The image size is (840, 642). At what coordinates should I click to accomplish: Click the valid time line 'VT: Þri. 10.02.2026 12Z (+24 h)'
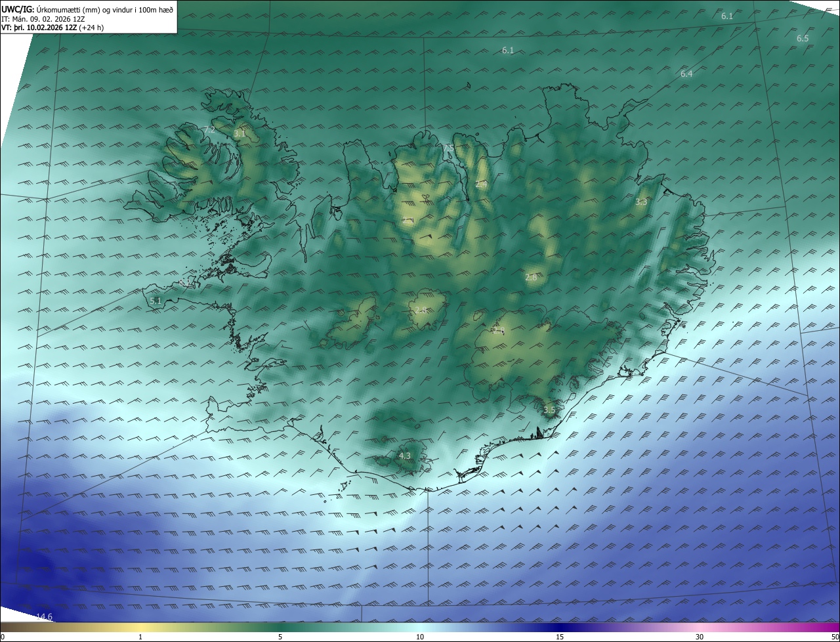point(52,28)
